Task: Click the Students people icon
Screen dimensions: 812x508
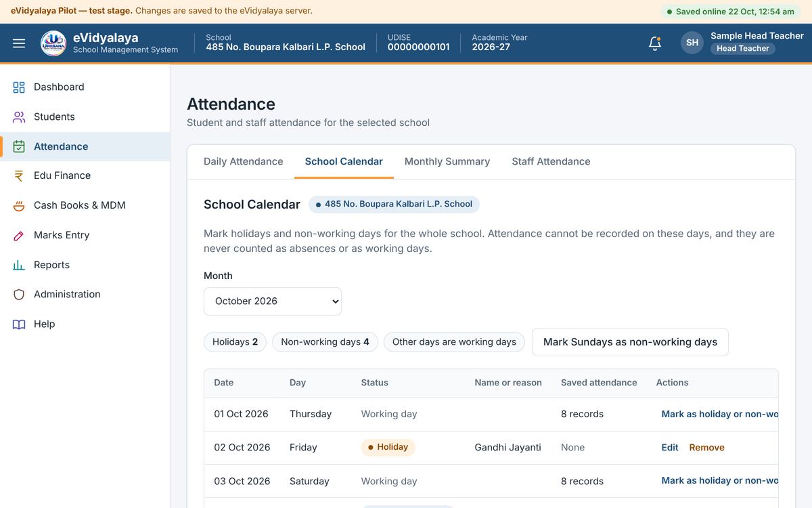Action: [x=19, y=117]
